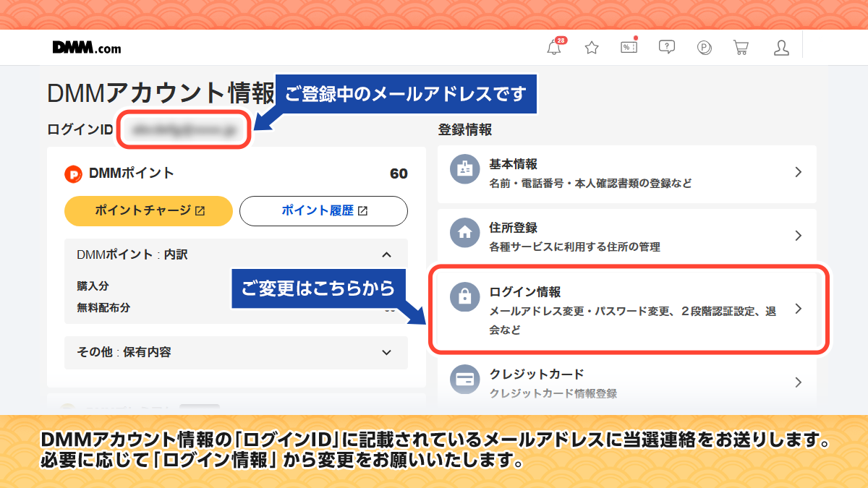The width and height of the screenshot is (868, 488).
Task: Click the 基本情報 ID card icon
Action: (465, 172)
